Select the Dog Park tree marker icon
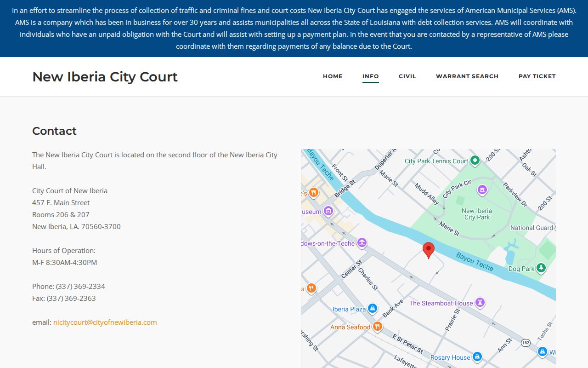This screenshot has width=588, height=368. pos(541,268)
